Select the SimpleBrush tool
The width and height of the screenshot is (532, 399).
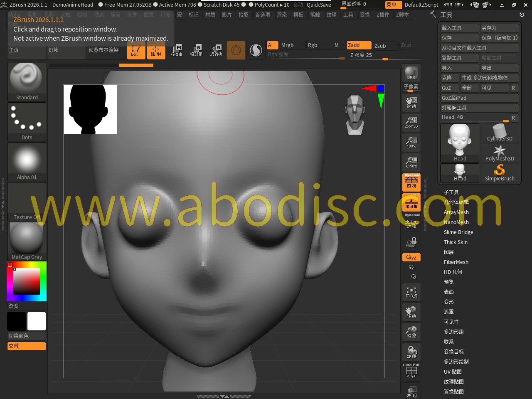(499, 173)
